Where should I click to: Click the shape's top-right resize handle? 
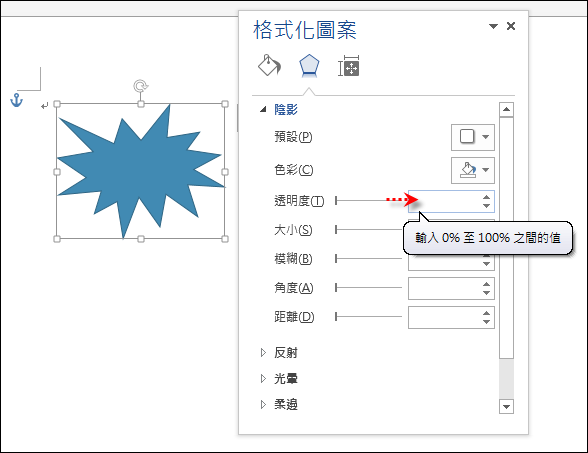tap(225, 104)
